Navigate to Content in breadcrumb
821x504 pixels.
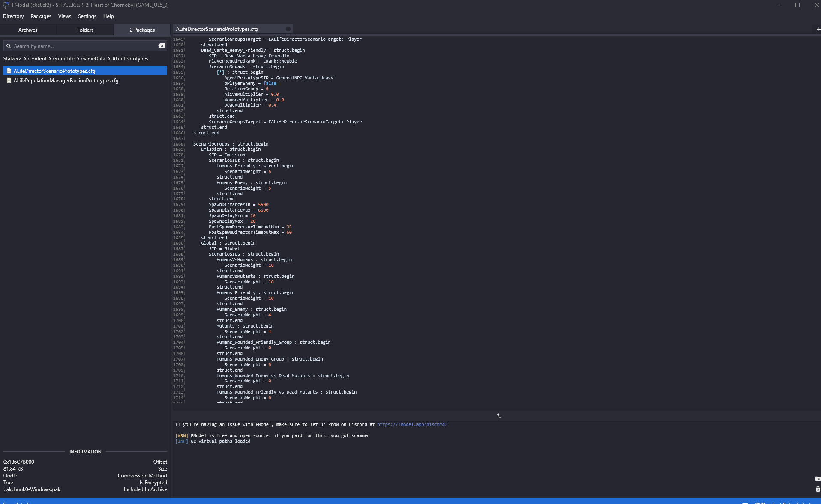pyautogui.click(x=37, y=59)
